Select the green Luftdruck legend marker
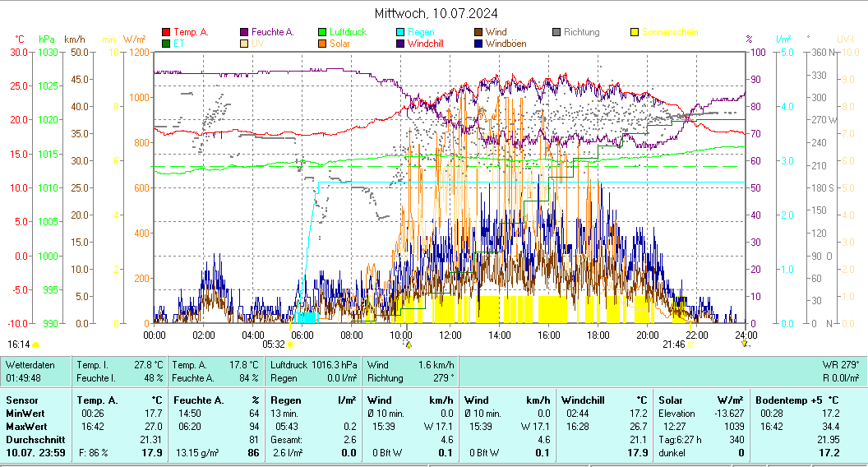 [x=323, y=32]
